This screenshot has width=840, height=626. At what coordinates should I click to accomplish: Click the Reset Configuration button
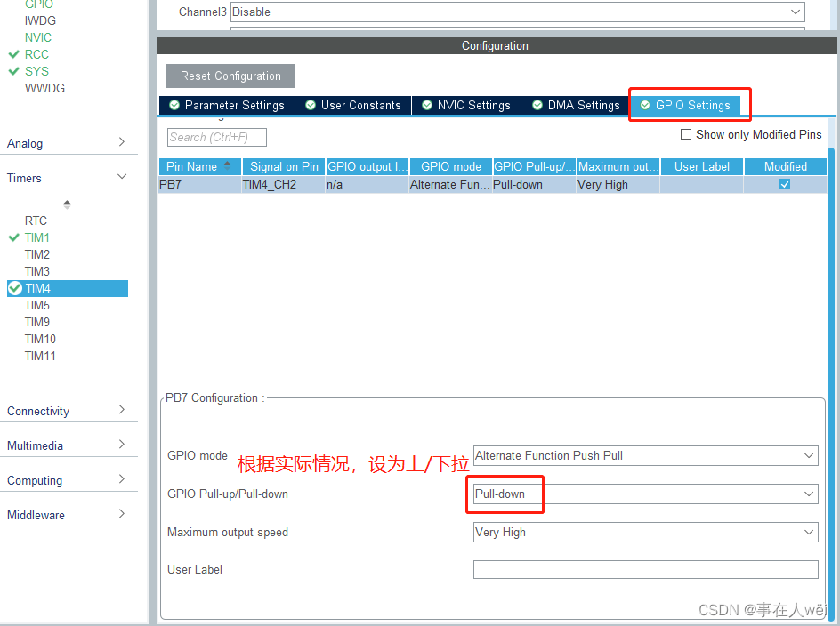(230, 76)
